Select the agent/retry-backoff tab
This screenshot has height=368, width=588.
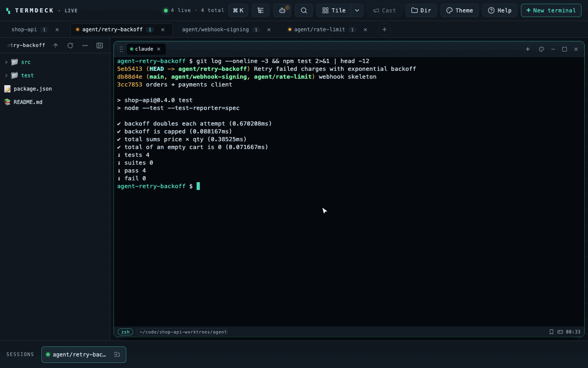[x=113, y=29]
